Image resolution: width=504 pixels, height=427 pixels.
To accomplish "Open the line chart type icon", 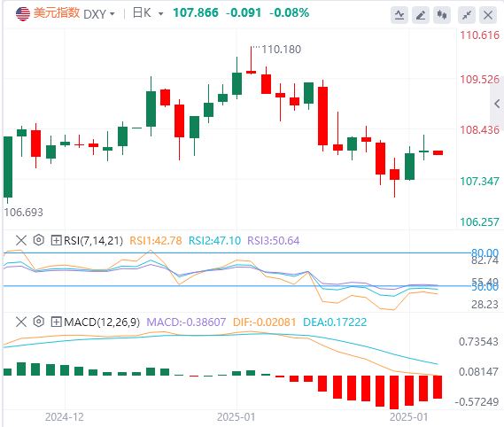I will (399, 15).
